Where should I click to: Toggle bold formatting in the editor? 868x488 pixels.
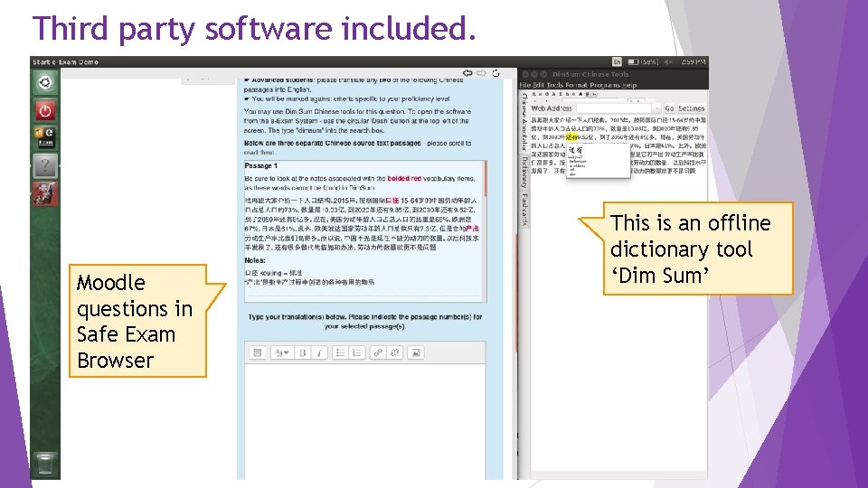(303, 352)
